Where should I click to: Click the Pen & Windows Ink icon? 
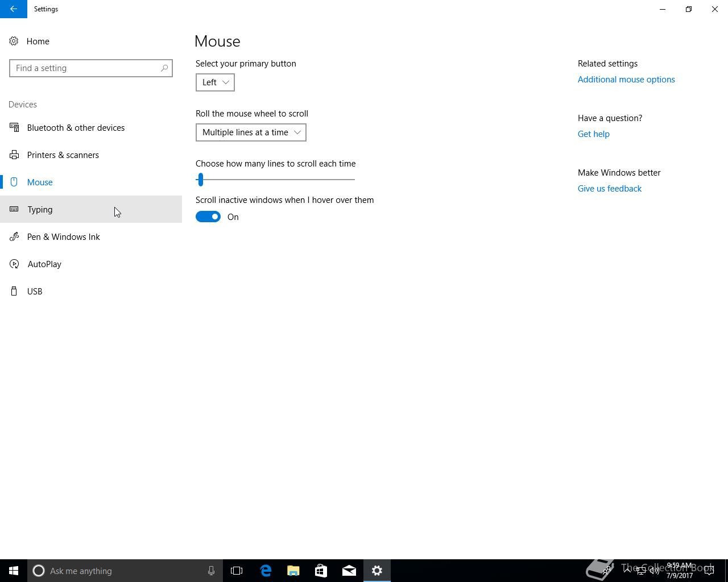coord(14,236)
